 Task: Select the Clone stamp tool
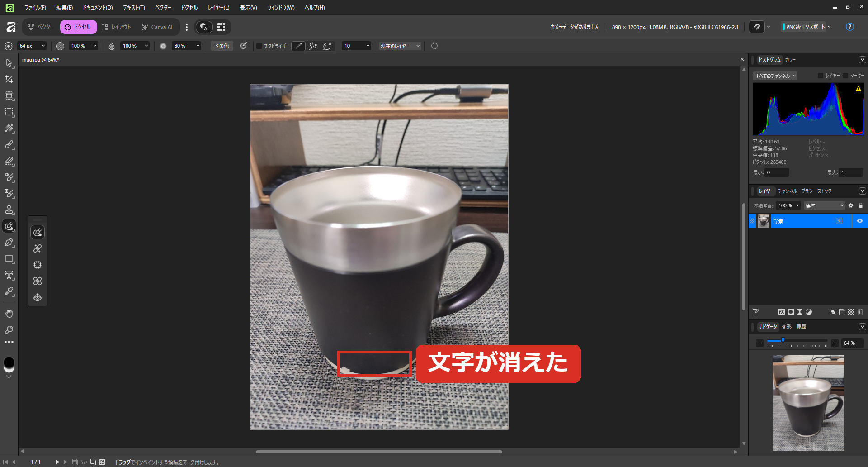click(9, 210)
